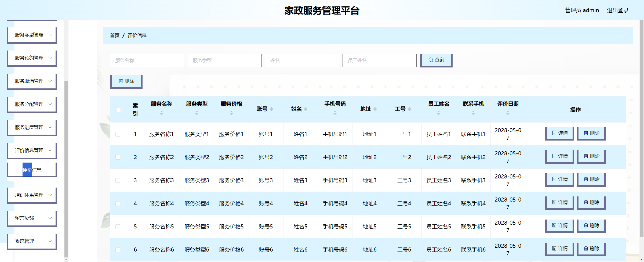Screen dimensions: 644x262
Task: Open 培训体系管理 sidebar menu
Action: pyautogui.click(x=32, y=195)
